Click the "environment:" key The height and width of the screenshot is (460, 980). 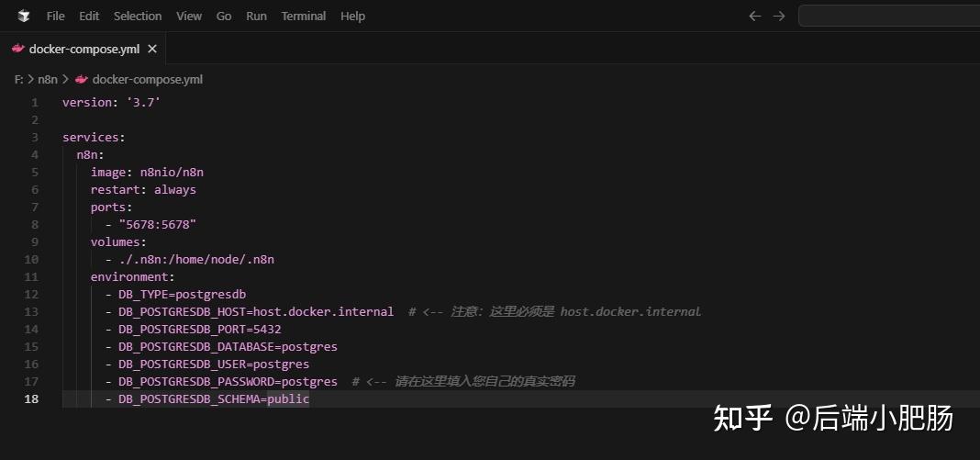coord(132,277)
